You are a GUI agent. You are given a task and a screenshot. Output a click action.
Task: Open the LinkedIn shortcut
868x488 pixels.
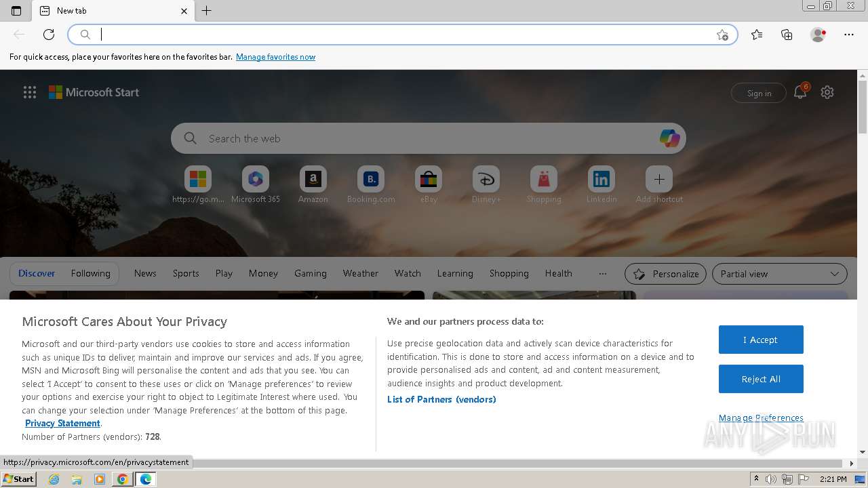click(x=601, y=184)
